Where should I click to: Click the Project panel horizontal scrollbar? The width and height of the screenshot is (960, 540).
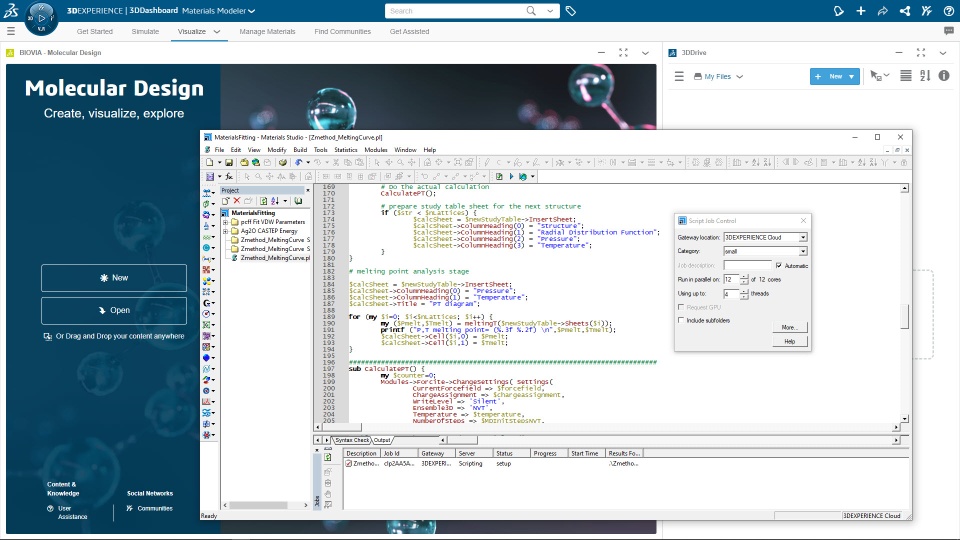[x=257, y=505]
